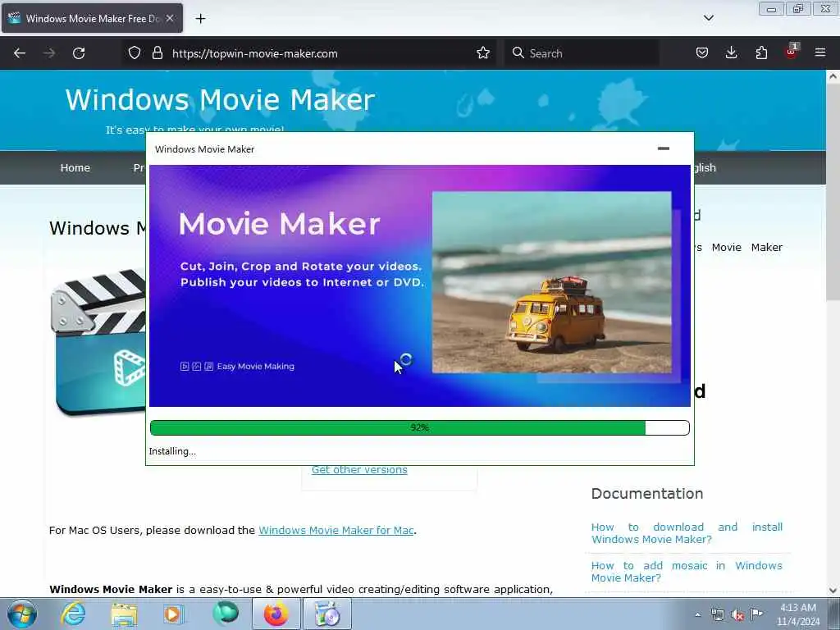Screen dimensions: 840x630
Task: Open the green globe taskbar icon
Action: 225,614
